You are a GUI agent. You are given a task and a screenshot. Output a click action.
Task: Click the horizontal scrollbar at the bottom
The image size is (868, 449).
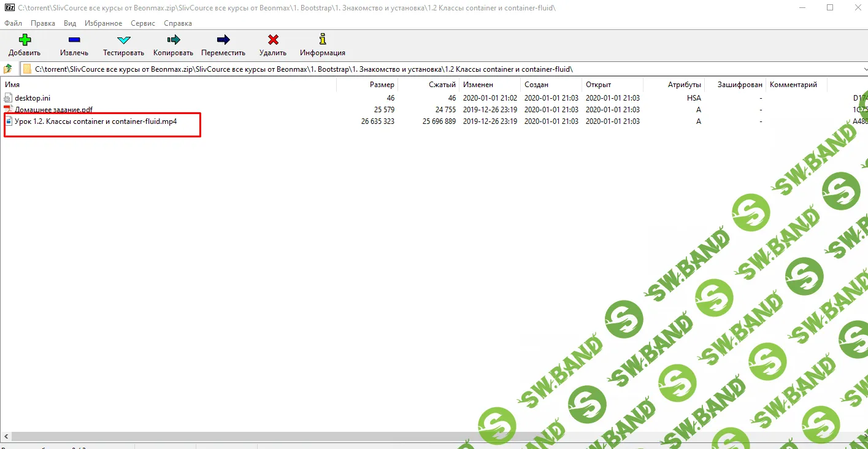coord(429,437)
